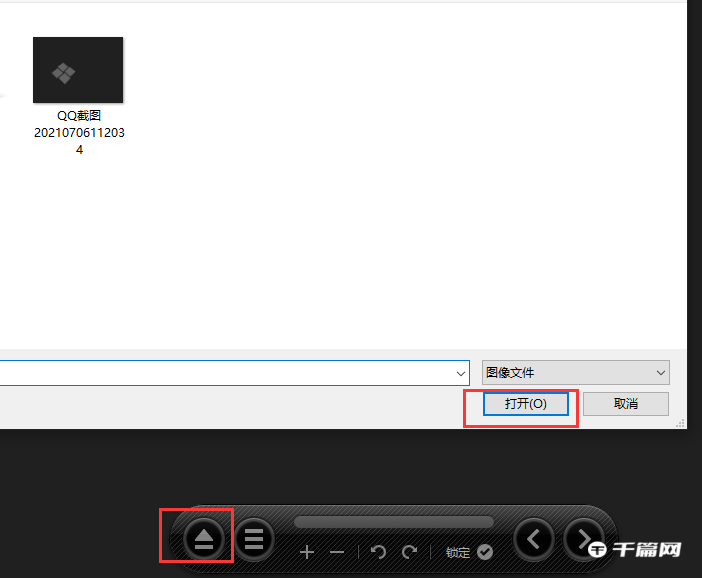This screenshot has width=702, height=578.
Task: Expand the 图像文件 file type dropdown
Action: point(575,373)
